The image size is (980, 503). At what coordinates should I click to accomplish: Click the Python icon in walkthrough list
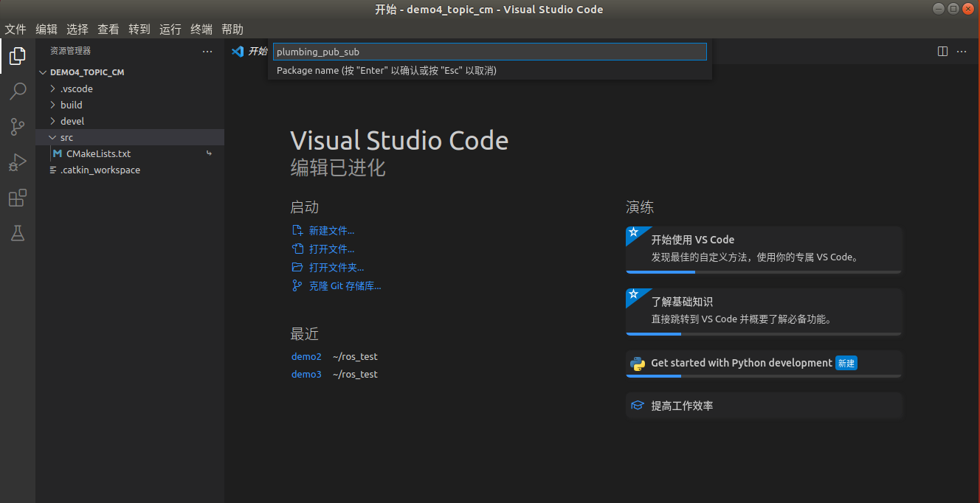tap(638, 363)
